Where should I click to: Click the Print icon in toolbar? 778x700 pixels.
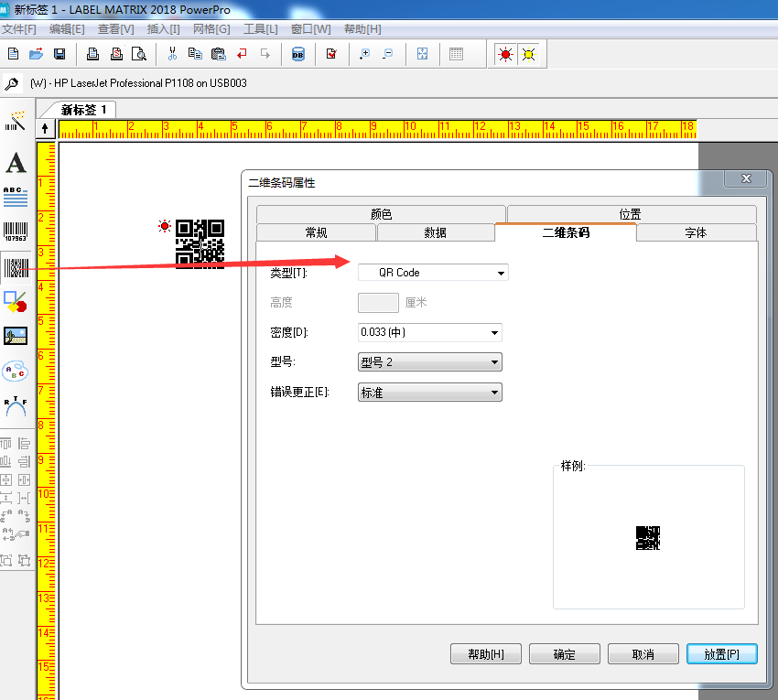(x=92, y=54)
